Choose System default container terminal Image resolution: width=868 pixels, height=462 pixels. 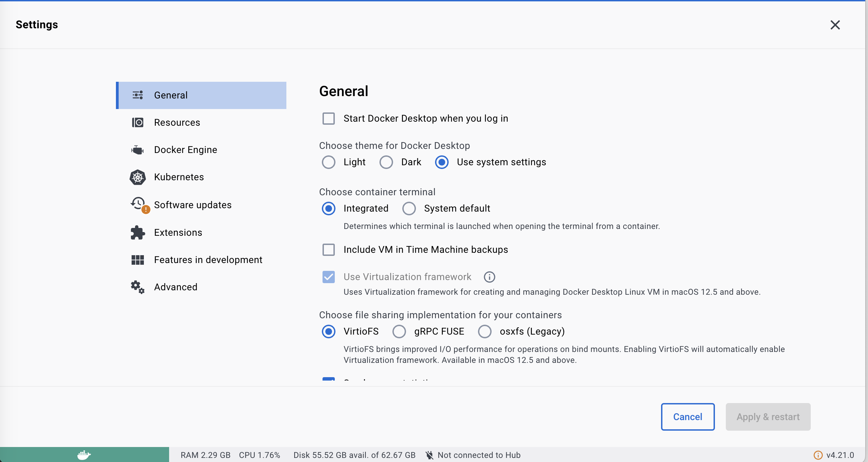click(408, 208)
